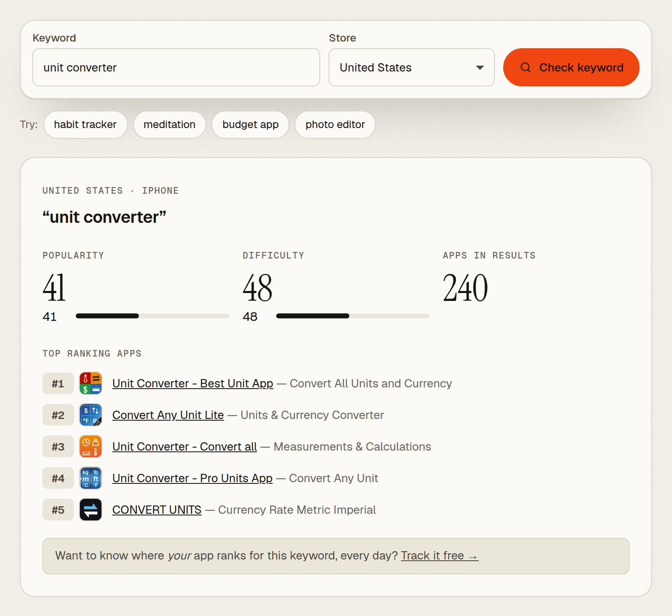This screenshot has width=672, height=616.
Task: Click the "unit converter" results heading
Action: (104, 217)
